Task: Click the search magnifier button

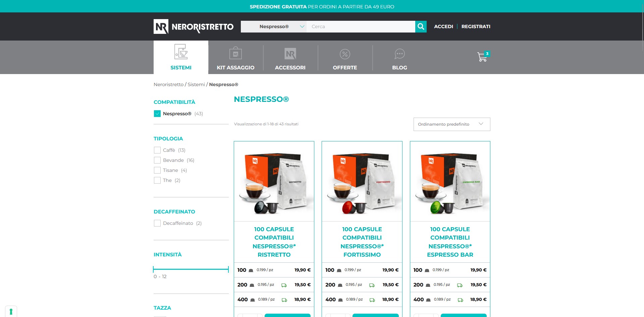Action: [421, 26]
